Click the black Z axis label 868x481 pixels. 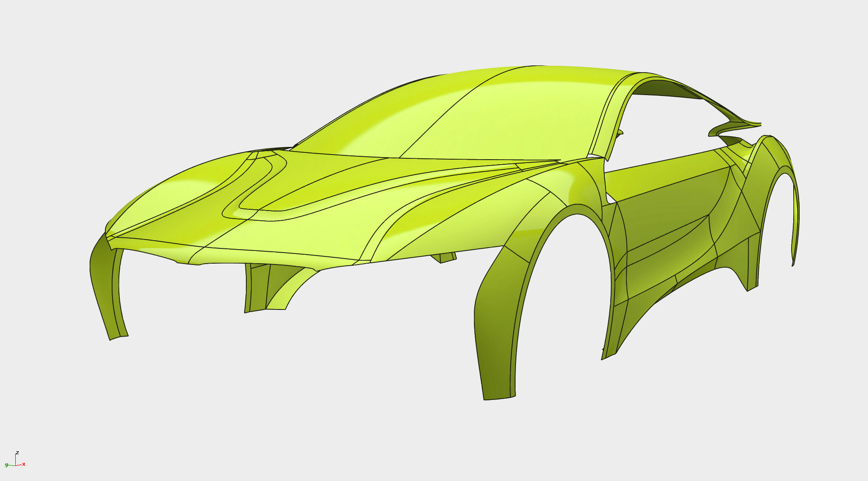click(17, 453)
